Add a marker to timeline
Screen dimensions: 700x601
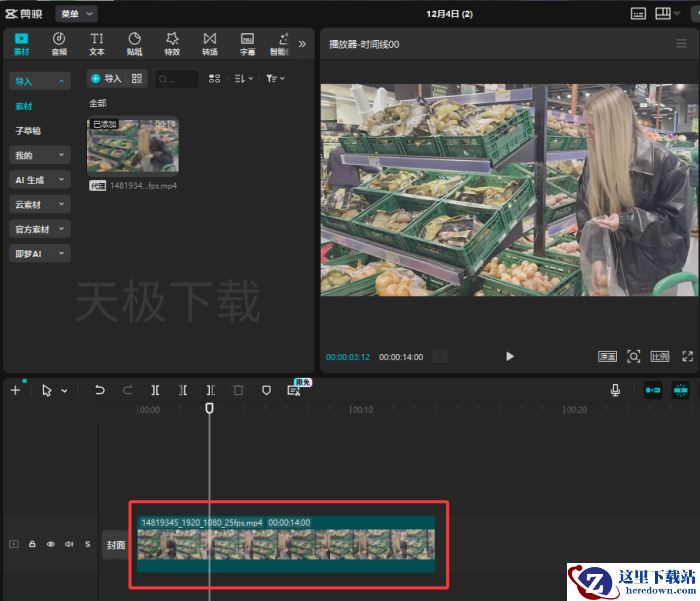[x=266, y=390]
